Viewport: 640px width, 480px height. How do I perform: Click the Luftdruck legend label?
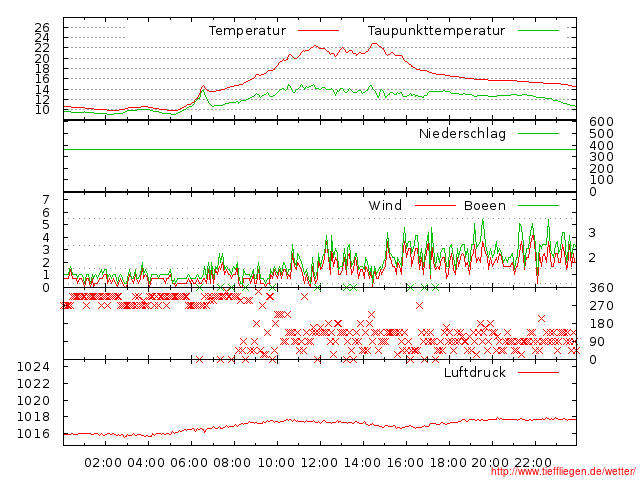click(475, 372)
